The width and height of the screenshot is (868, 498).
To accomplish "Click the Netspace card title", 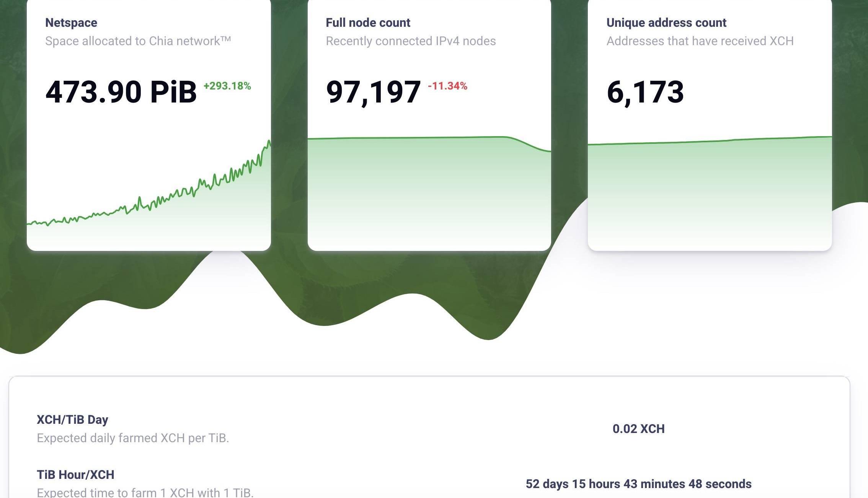I will pos(71,23).
